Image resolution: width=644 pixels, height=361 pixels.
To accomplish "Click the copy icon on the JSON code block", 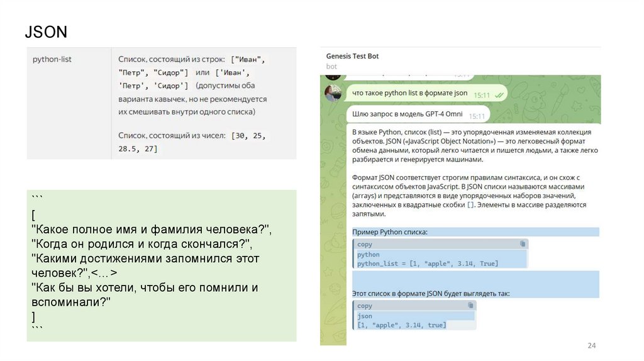I will [x=470, y=306].
